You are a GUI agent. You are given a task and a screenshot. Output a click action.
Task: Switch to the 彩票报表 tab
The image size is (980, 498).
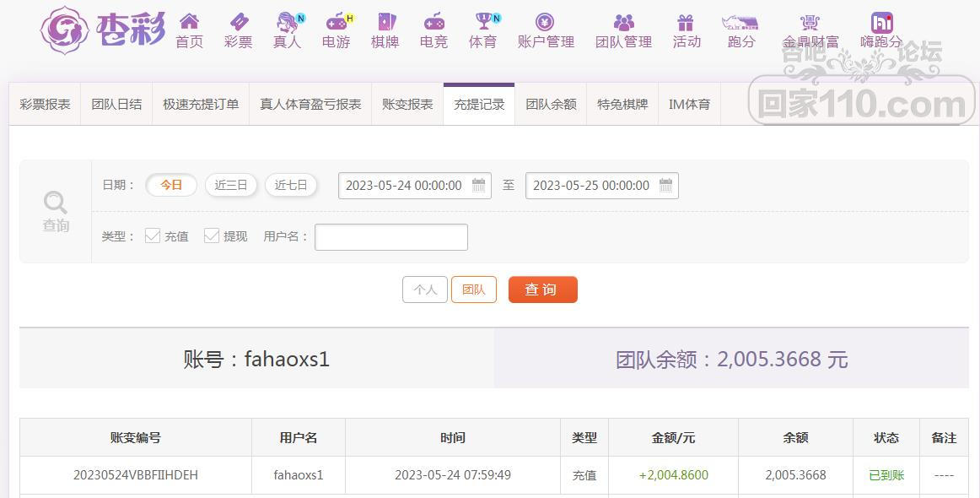[45, 105]
